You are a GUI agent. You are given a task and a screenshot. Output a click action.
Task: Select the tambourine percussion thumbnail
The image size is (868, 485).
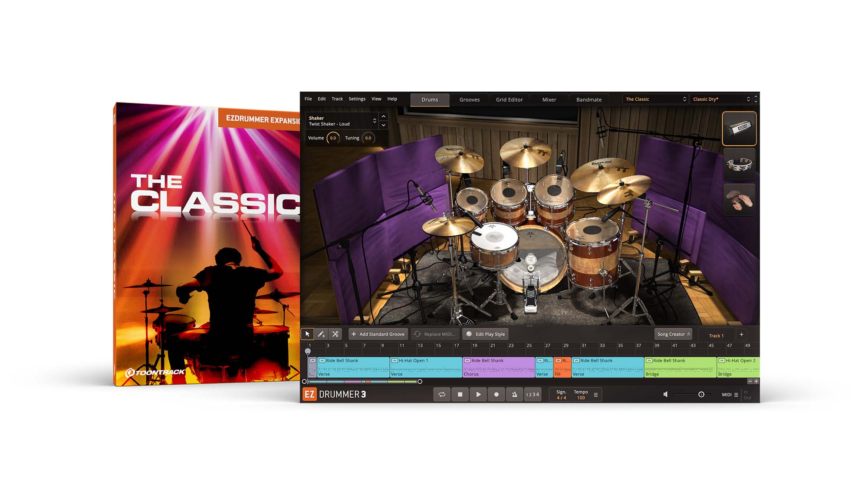[739, 164]
